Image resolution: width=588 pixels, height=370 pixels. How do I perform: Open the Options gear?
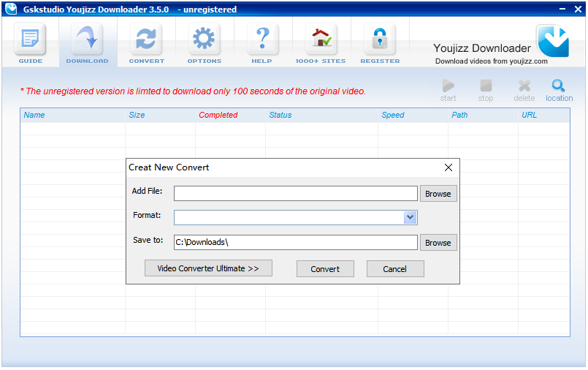(x=204, y=43)
